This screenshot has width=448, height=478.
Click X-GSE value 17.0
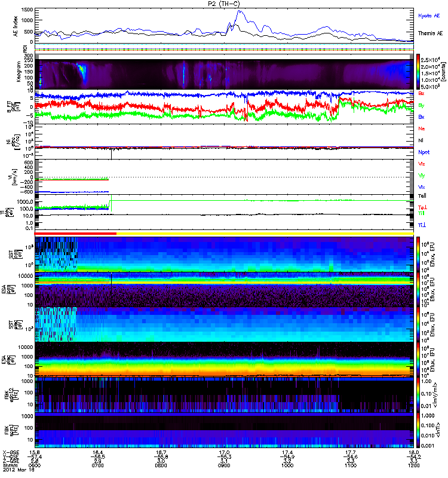pos(224,452)
